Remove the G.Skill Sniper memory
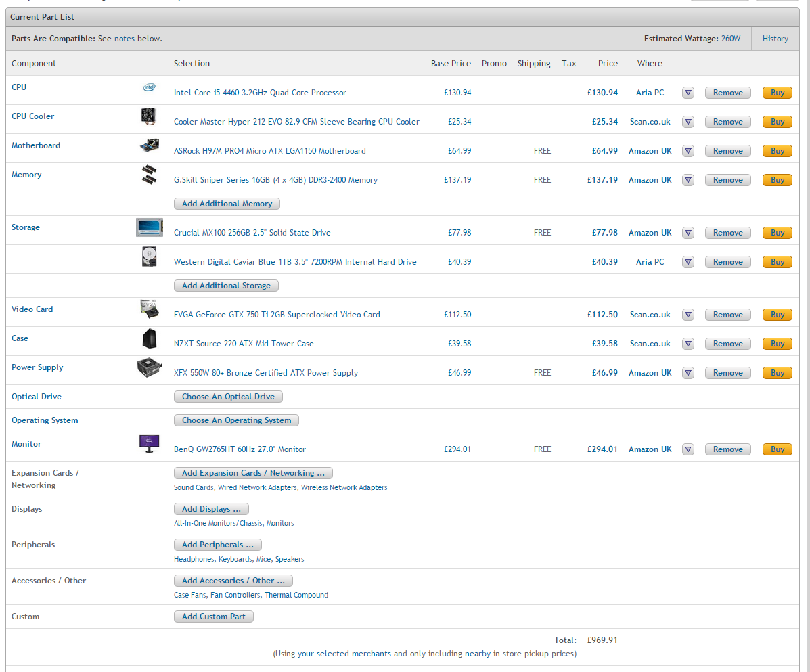Viewport: 810px width, 672px height. (728, 180)
